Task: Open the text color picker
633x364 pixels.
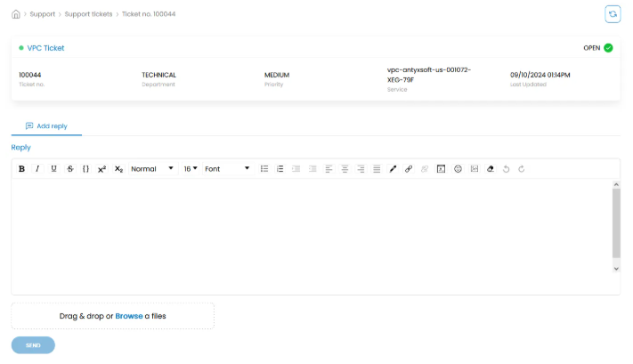Action: pos(393,169)
